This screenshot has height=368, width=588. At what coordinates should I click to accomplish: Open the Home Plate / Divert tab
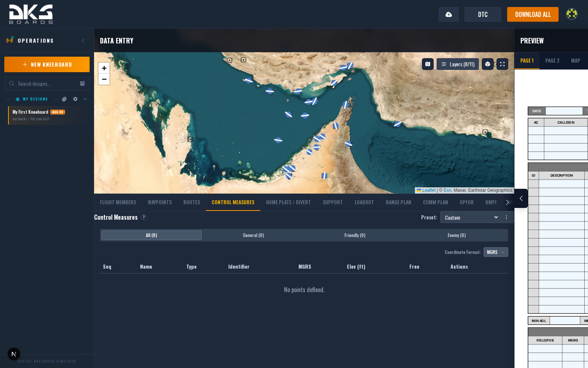click(288, 202)
